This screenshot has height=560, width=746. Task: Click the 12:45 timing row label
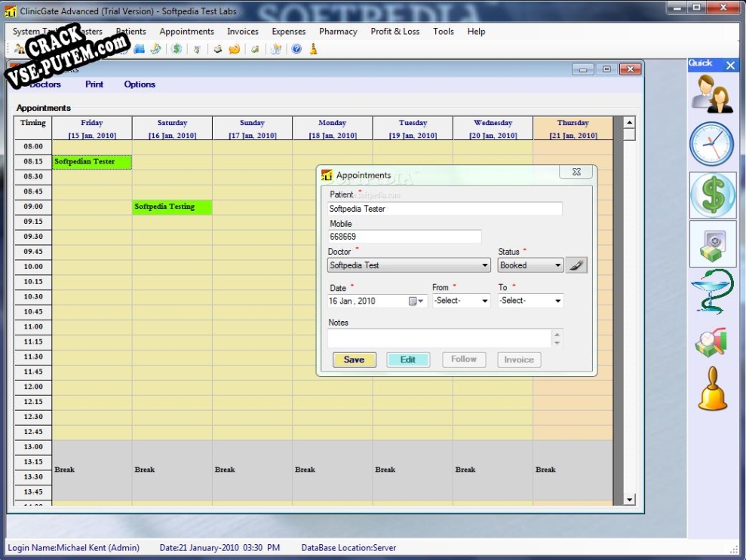click(x=33, y=432)
